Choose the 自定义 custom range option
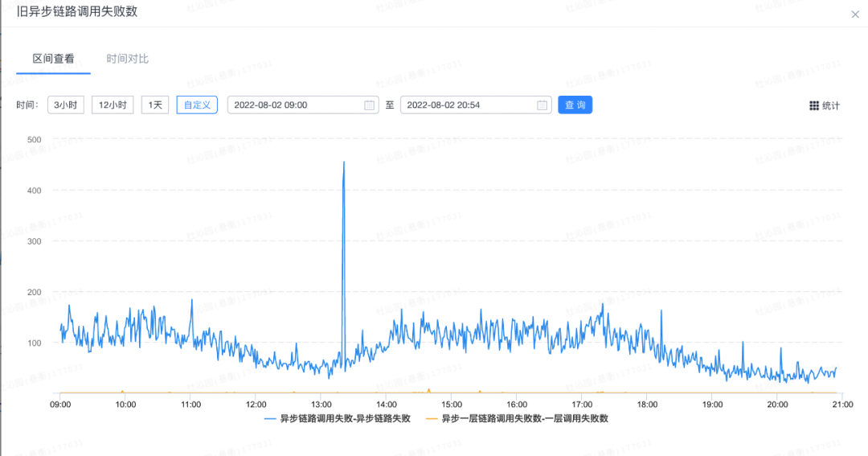This screenshot has height=456, width=868. (197, 105)
